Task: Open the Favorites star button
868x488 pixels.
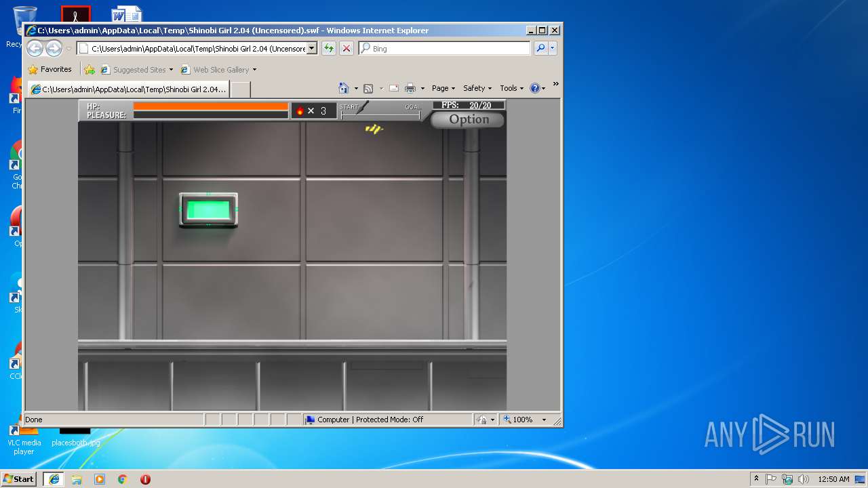Action: pos(50,69)
